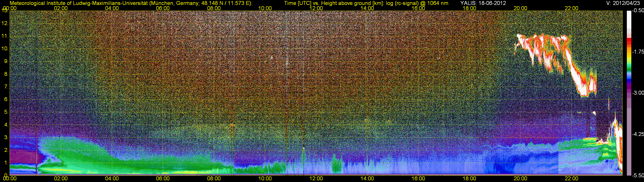The width and height of the screenshot is (644, 182).
Task: Pick 14:00 on the top time axis
Action: click(367, 8)
